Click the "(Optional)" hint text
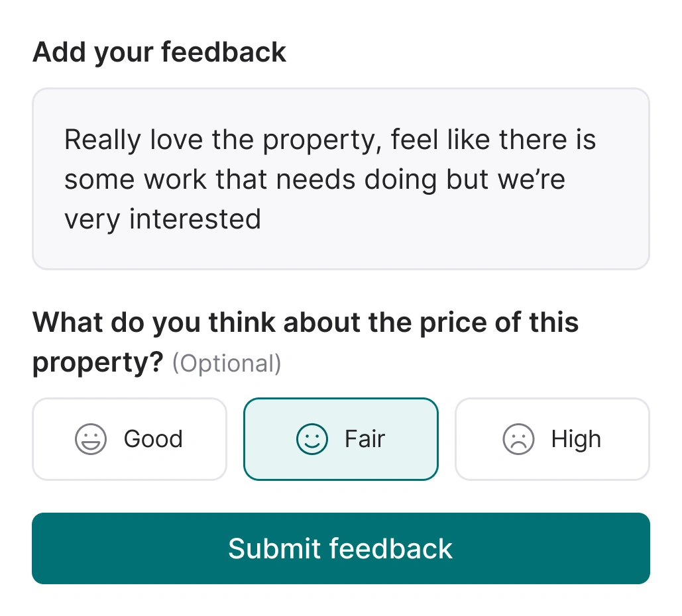Image resolution: width=682 pixels, height=616 pixels. coord(227,363)
